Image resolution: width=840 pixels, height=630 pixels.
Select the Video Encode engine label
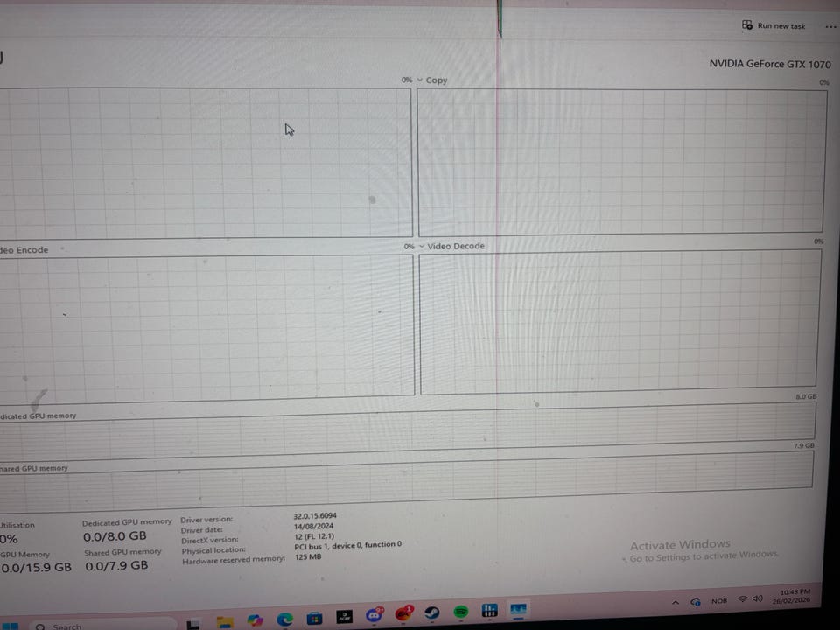click(x=24, y=250)
